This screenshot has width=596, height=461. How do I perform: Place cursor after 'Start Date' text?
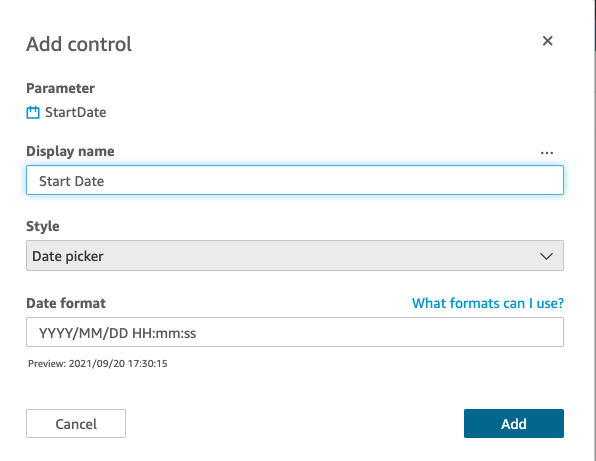[x=105, y=181]
